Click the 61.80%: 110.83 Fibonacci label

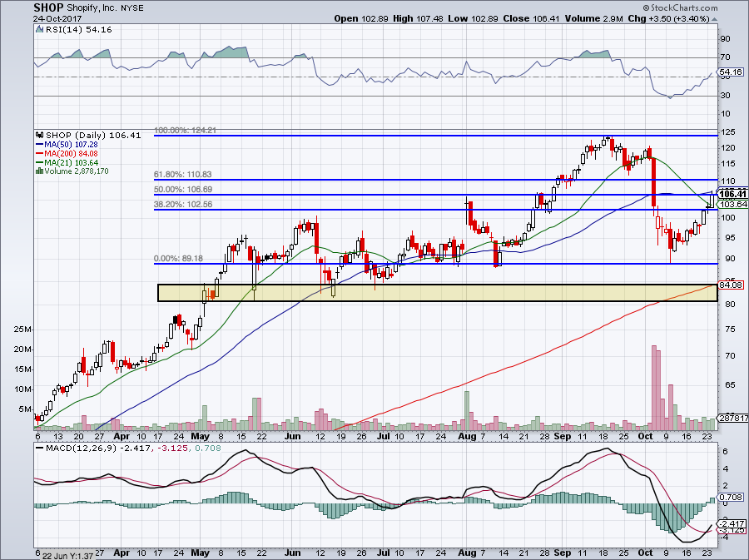[182, 175]
